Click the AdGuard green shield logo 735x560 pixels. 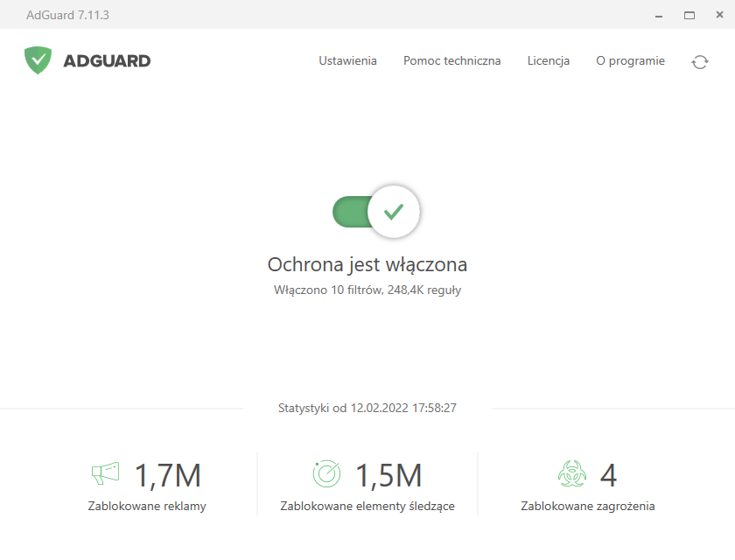pyautogui.click(x=38, y=60)
